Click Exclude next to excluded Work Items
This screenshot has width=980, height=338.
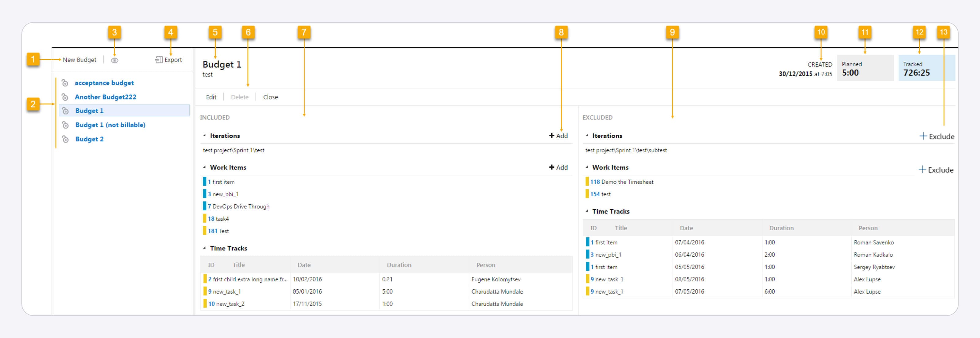click(x=936, y=170)
